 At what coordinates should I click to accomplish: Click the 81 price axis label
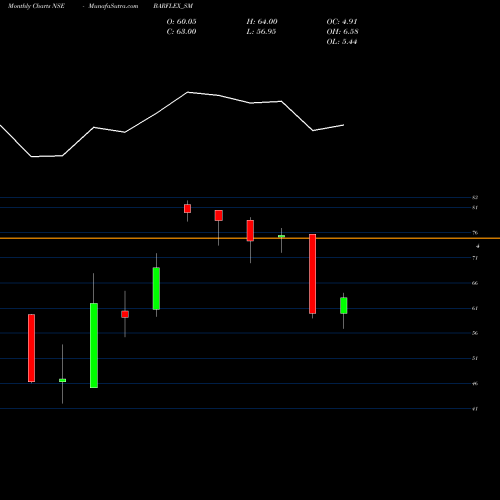click(x=475, y=207)
